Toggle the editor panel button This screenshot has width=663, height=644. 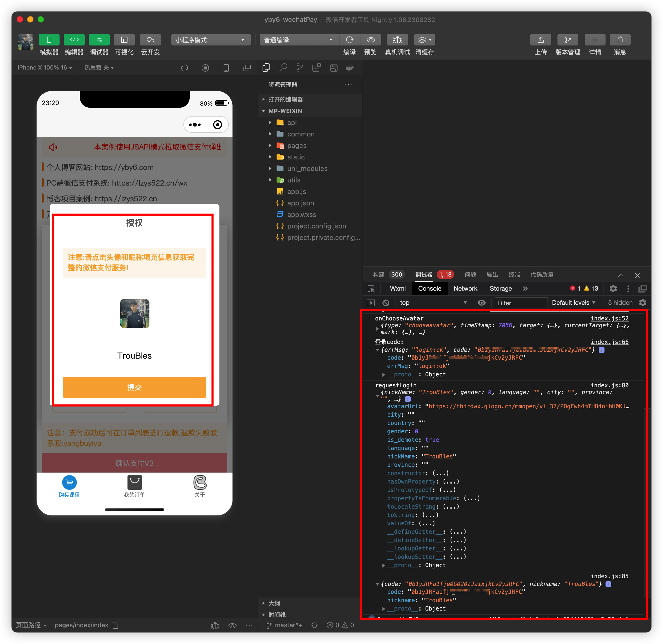click(x=74, y=40)
